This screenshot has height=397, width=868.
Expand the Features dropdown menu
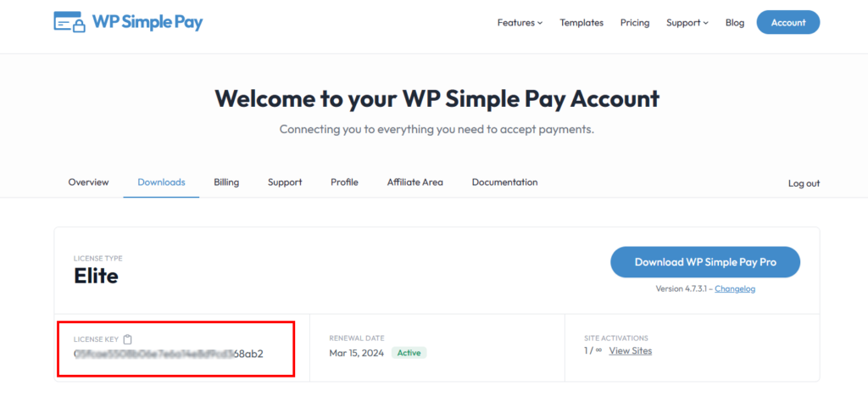tap(520, 23)
